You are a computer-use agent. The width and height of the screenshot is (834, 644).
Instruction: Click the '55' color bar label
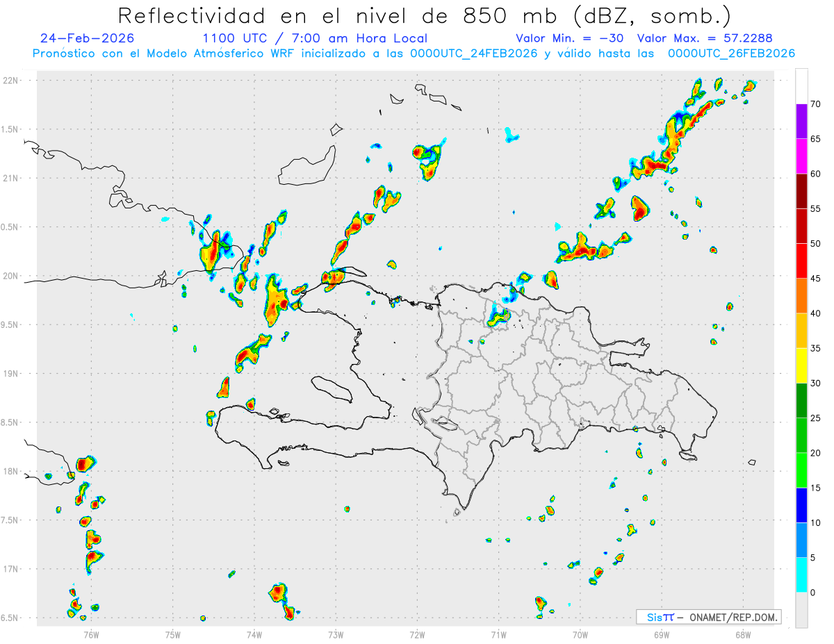pyautogui.click(x=815, y=208)
